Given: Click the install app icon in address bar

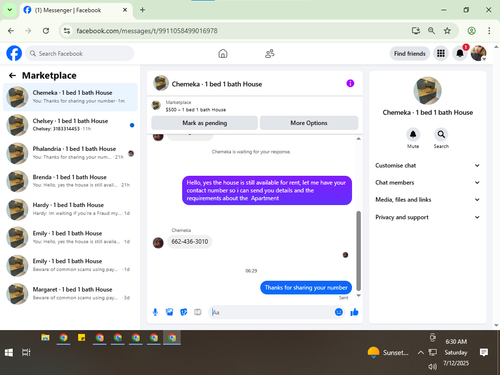Looking at the screenshot, I should 415,31.
